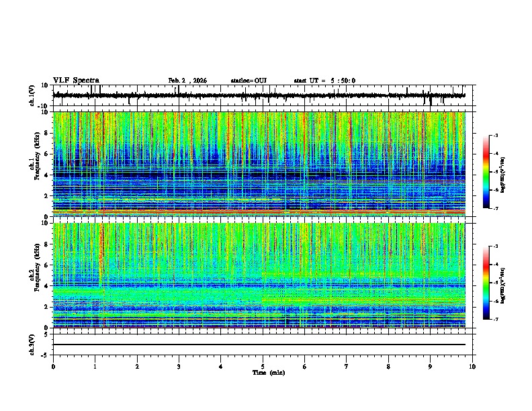The height and width of the screenshot is (411, 532).
Task: Click the "8" kHz tick on ch.1 spectrogram
Action: point(46,133)
